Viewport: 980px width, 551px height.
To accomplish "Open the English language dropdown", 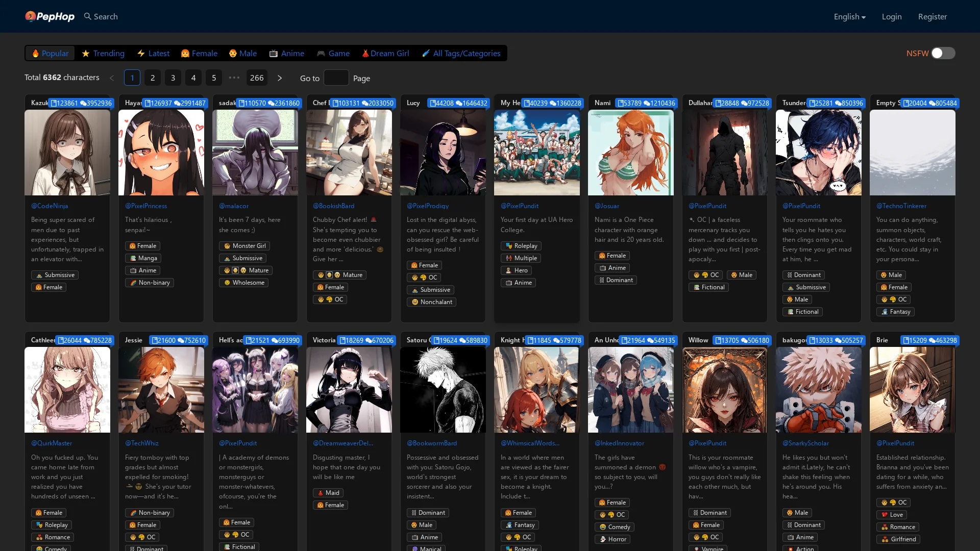I will [849, 16].
